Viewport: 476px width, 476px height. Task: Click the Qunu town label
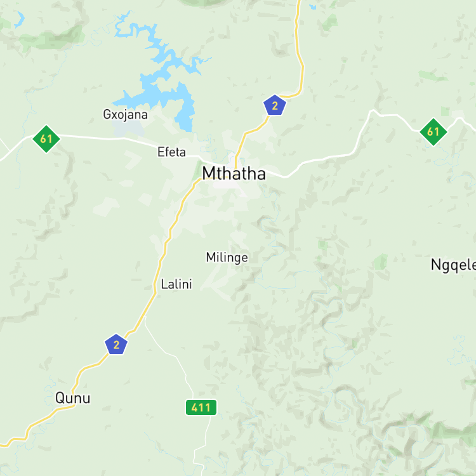point(73,398)
